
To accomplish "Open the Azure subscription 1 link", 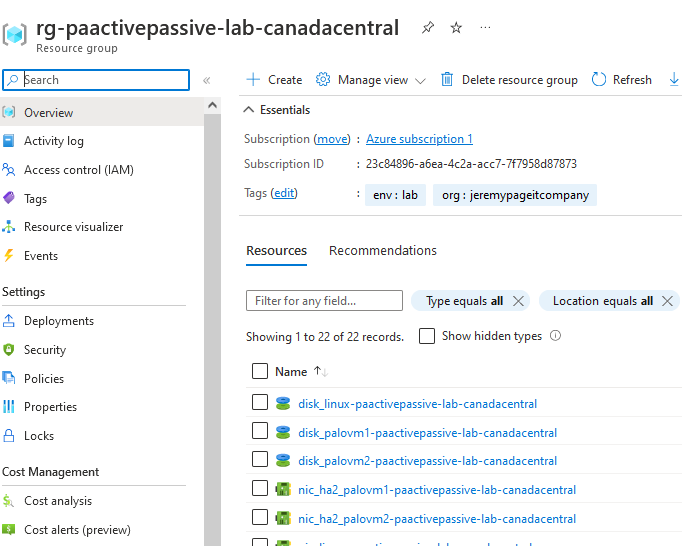I will pos(419,139).
